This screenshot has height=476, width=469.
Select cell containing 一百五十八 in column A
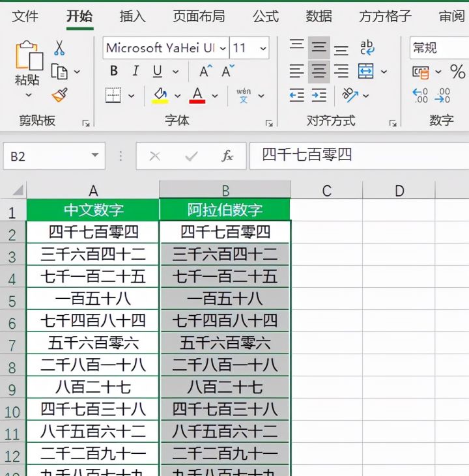tap(92, 299)
